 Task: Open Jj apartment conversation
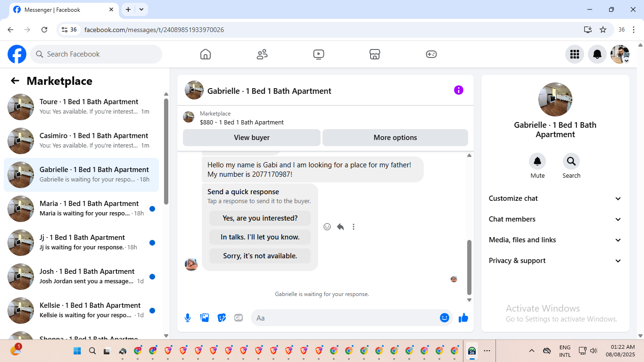click(81, 243)
